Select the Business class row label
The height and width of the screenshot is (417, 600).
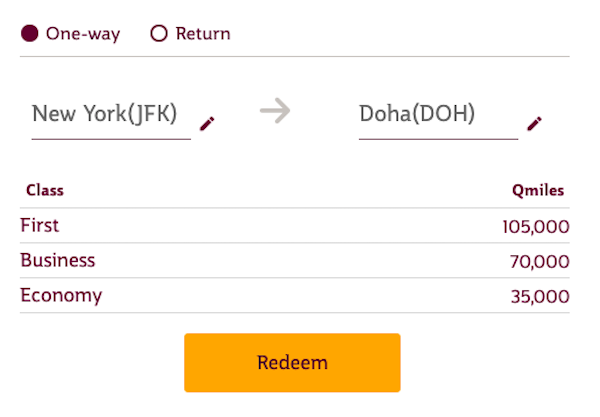point(58,260)
